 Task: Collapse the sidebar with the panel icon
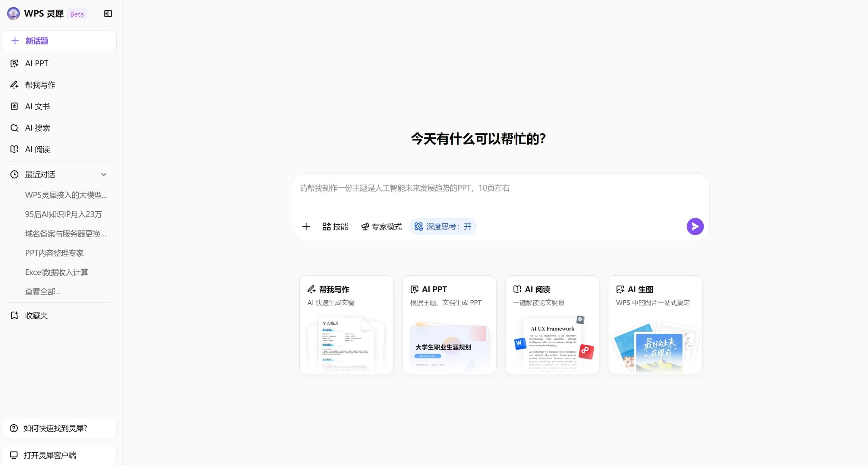tap(108, 14)
